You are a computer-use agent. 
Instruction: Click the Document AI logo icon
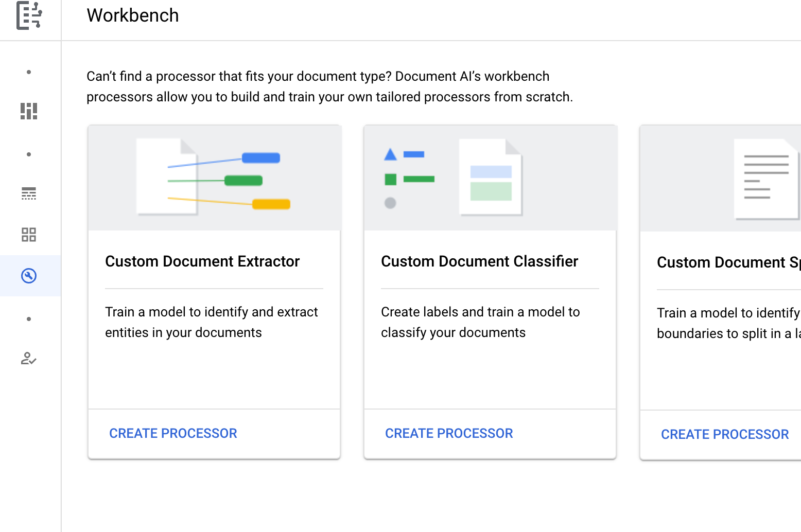coord(29,15)
